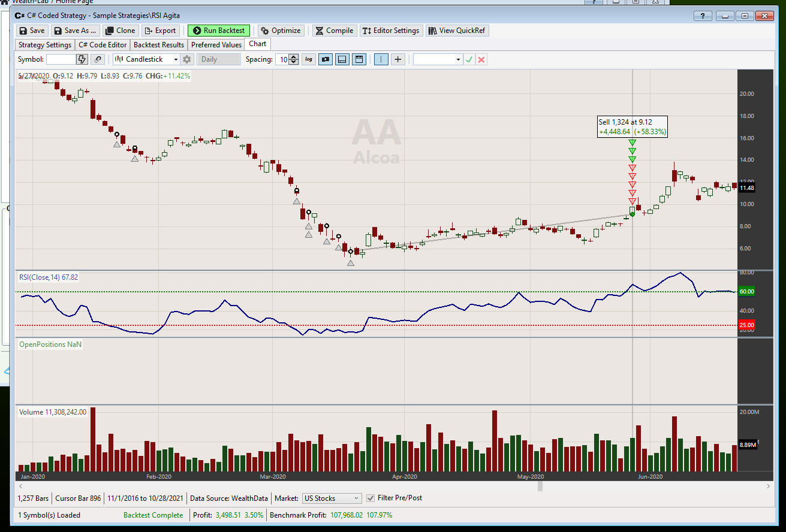
Task: Click the 8.89M volume axis label
Action: pos(748,445)
